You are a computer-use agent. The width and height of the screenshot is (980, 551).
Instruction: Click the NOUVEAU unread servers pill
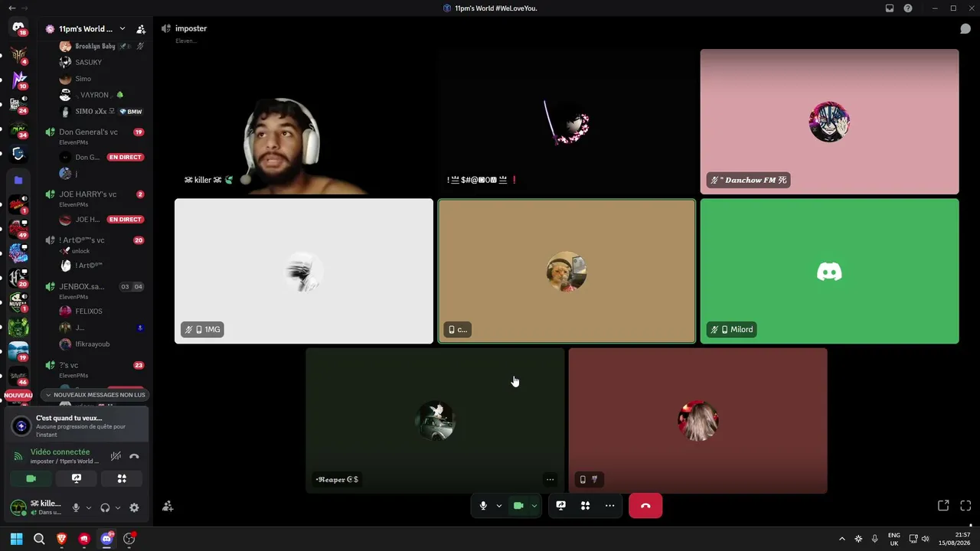click(x=18, y=396)
